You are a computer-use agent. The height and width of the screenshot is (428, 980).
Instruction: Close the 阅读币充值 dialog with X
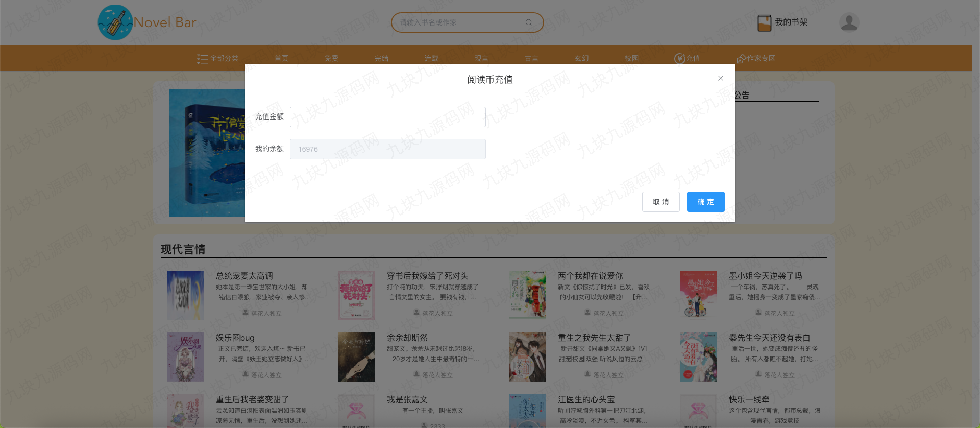coord(721,78)
